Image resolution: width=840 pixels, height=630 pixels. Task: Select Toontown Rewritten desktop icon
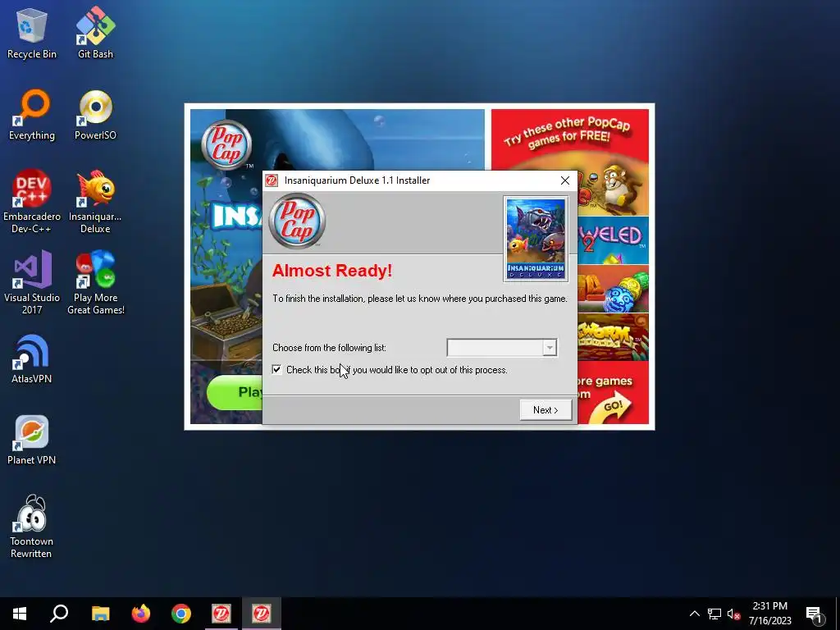pyautogui.click(x=32, y=527)
